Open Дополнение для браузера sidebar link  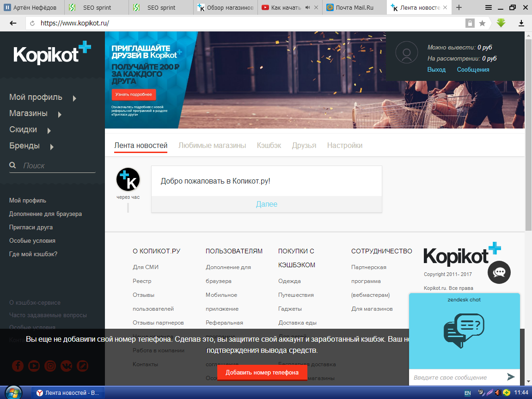[45, 214]
